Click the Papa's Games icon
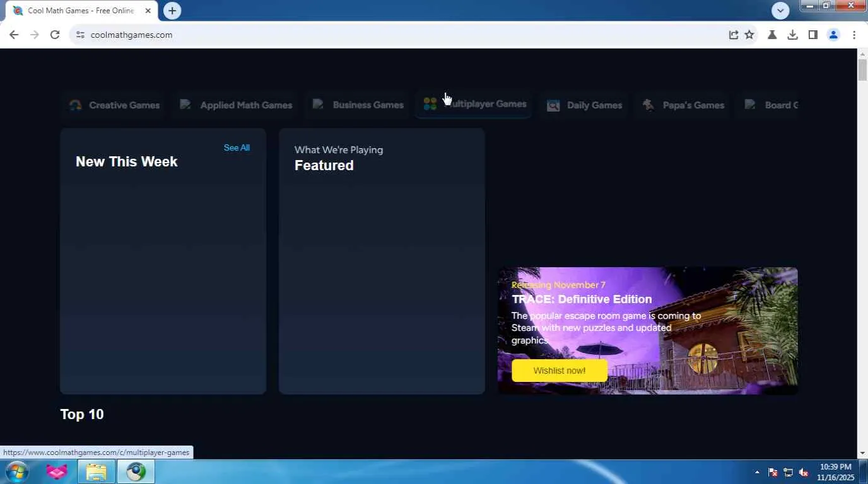This screenshot has width=868, height=484. [648, 105]
